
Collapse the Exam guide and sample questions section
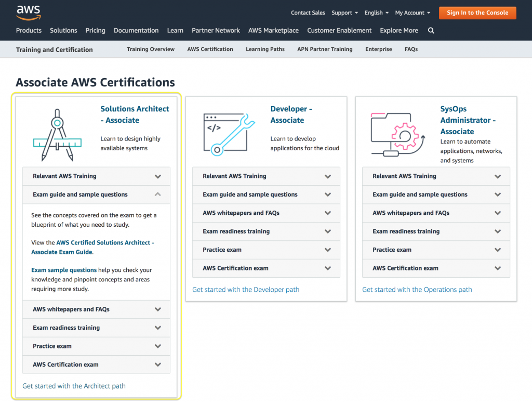point(158,194)
